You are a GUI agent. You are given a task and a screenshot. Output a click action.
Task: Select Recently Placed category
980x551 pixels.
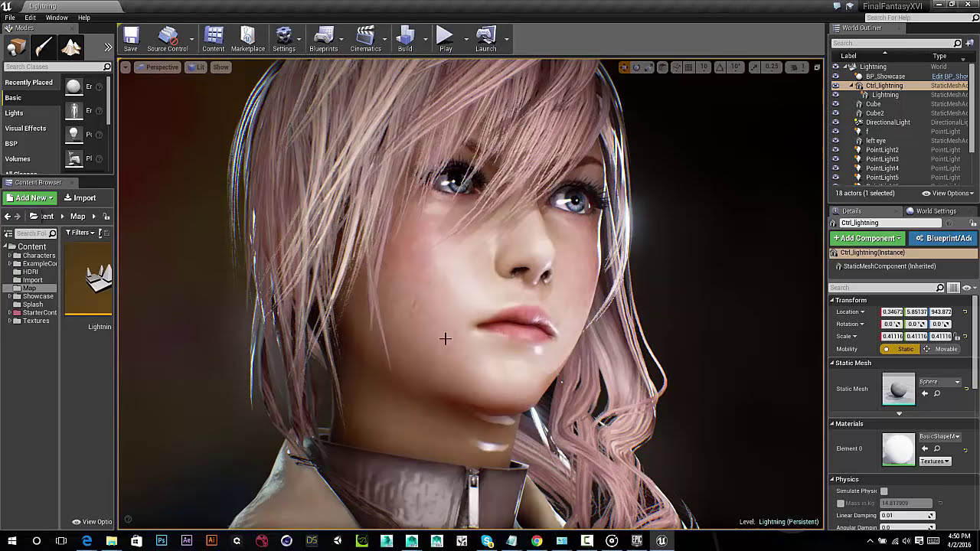tap(29, 83)
